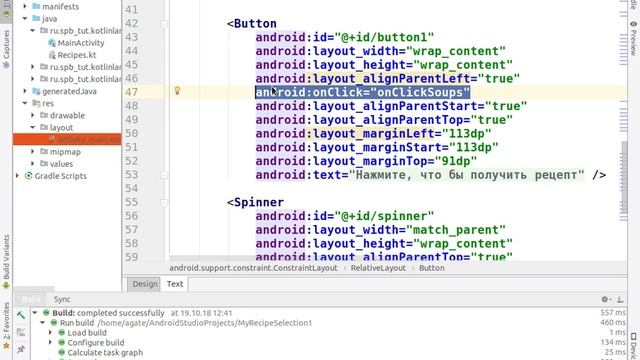The width and height of the screenshot is (640, 360).
Task: Click the yellow lightbulb intention icon
Action: (177, 91)
